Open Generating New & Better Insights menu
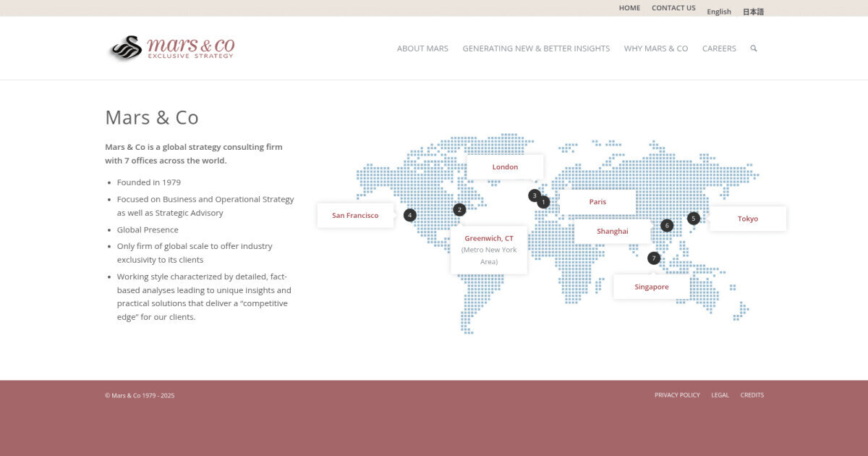 (536, 48)
